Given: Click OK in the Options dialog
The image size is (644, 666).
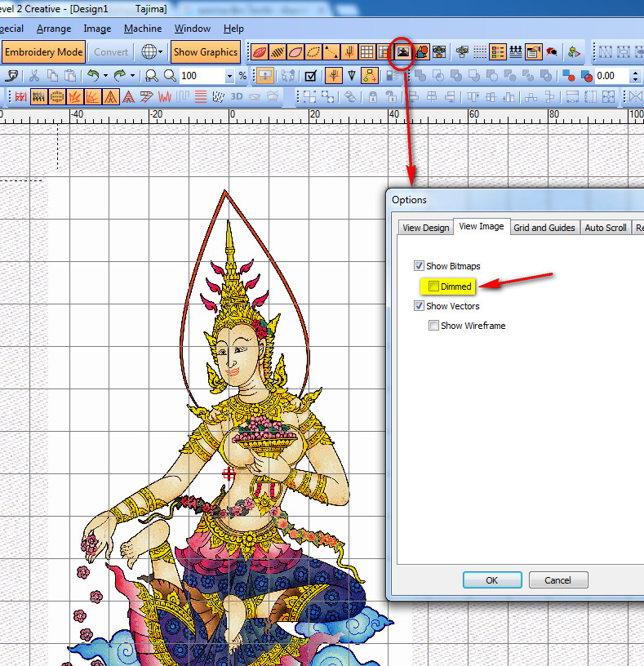Looking at the screenshot, I should pos(492,580).
